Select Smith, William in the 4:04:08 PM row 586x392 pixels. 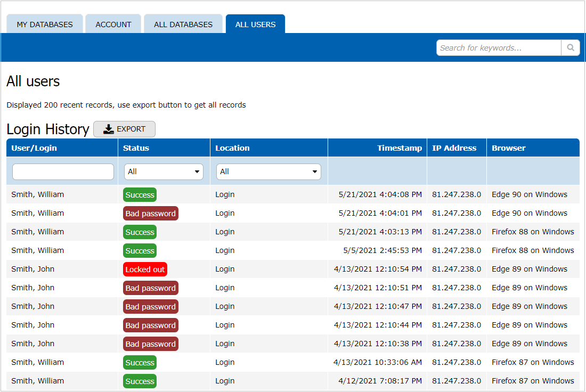pyautogui.click(x=38, y=194)
